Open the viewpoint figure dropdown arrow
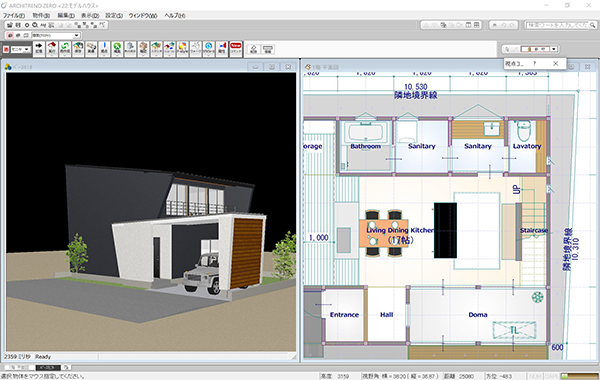Screen dimensions: 600x380 (x=554, y=49)
